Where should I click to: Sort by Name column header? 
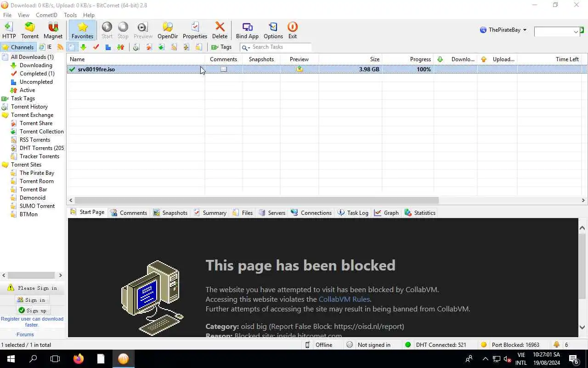tap(136, 59)
